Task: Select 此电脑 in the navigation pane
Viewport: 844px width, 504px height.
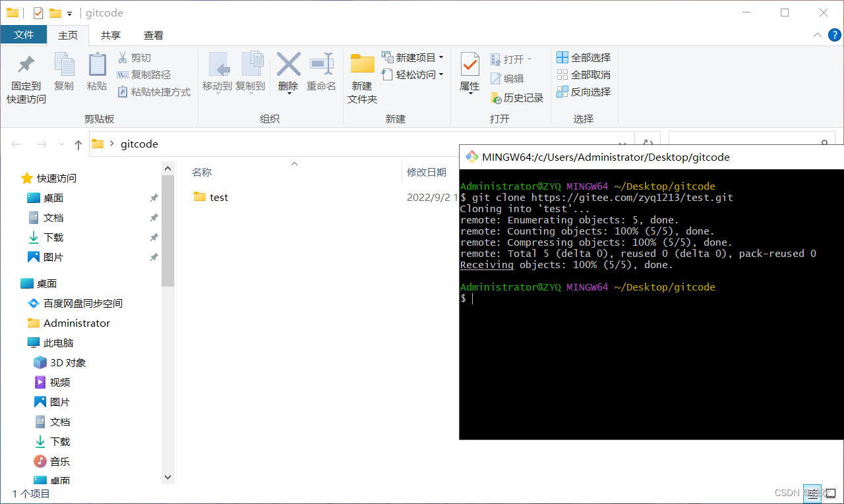Action: 50,343
